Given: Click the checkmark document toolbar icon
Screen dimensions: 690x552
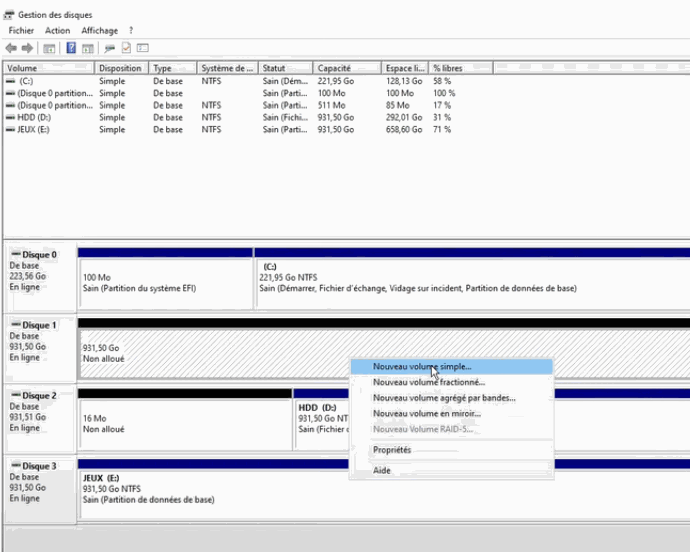Looking at the screenshot, I should (x=126, y=48).
